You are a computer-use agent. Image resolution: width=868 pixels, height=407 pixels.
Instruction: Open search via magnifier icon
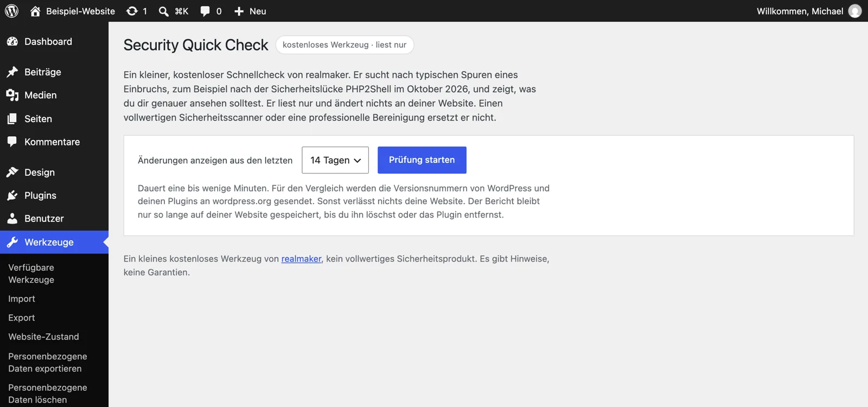click(163, 11)
